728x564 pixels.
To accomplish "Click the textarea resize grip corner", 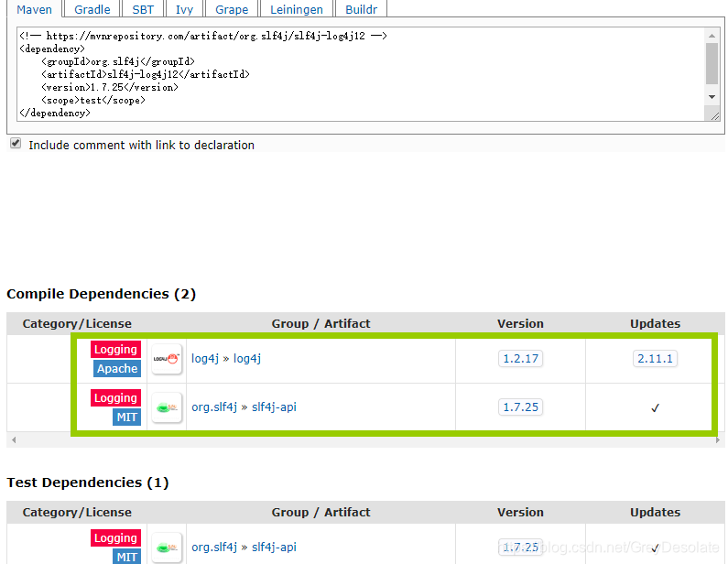I will (x=714, y=116).
